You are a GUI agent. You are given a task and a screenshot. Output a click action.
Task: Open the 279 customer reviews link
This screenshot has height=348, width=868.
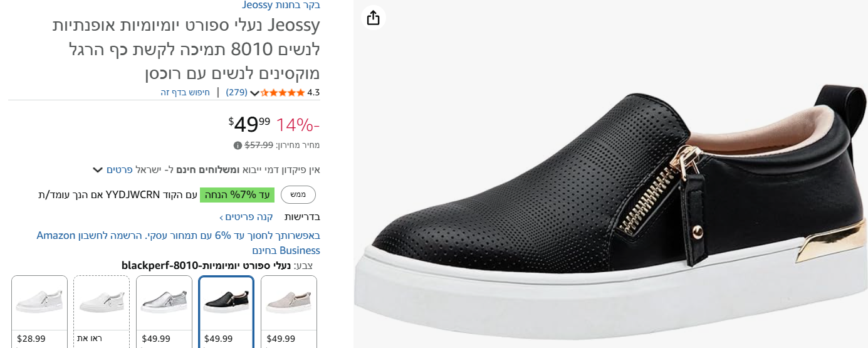tap(236, 92)
